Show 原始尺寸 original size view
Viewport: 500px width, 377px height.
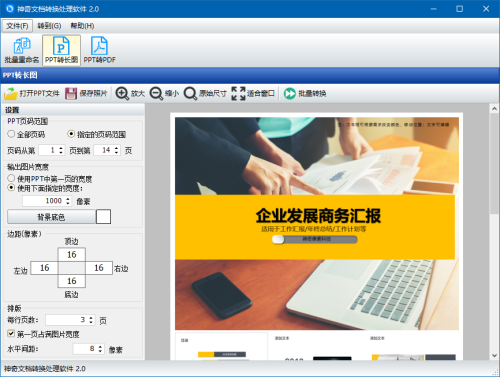[x=205, y=94]
